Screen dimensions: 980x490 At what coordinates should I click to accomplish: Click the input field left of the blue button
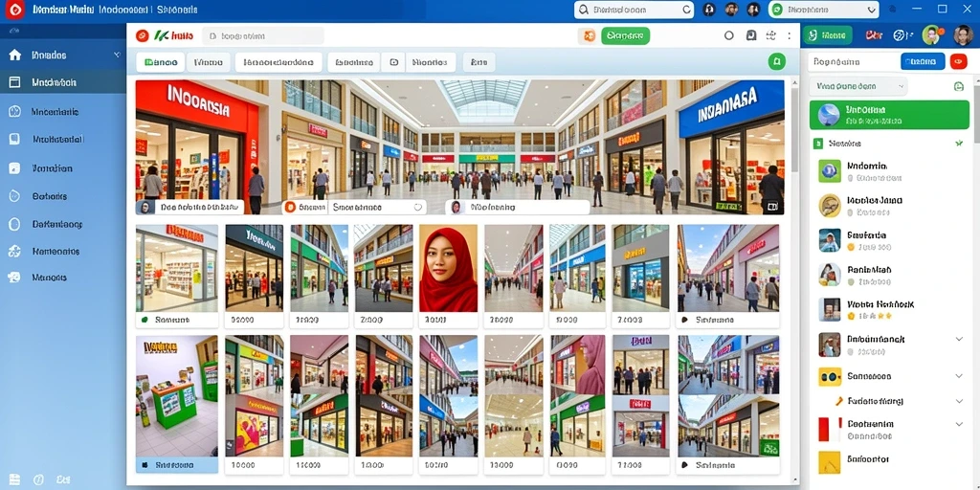tap(853, 61)
